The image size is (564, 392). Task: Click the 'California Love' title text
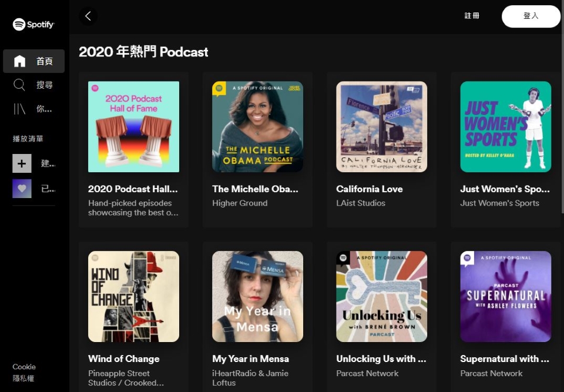370,189
